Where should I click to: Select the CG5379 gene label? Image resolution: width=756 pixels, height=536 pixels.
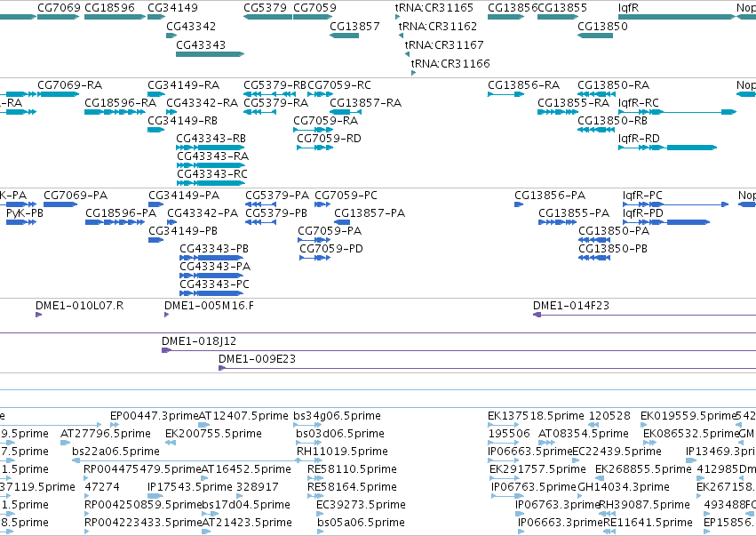click(x=265, y=8)
